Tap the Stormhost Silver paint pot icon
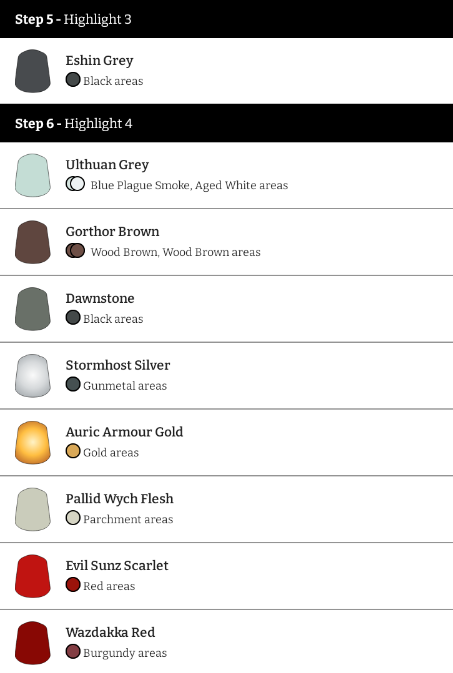This screenshot has width=453, height=673. click(33, 376)
